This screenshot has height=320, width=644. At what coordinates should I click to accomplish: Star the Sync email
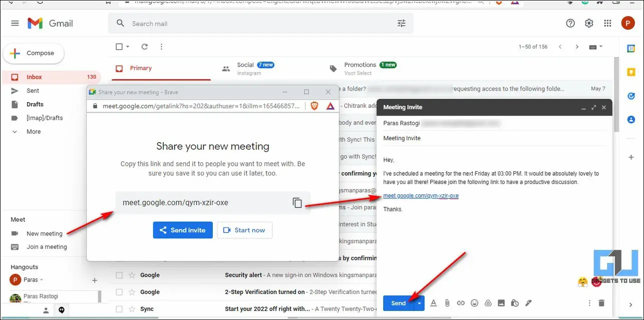pos(132,309)
